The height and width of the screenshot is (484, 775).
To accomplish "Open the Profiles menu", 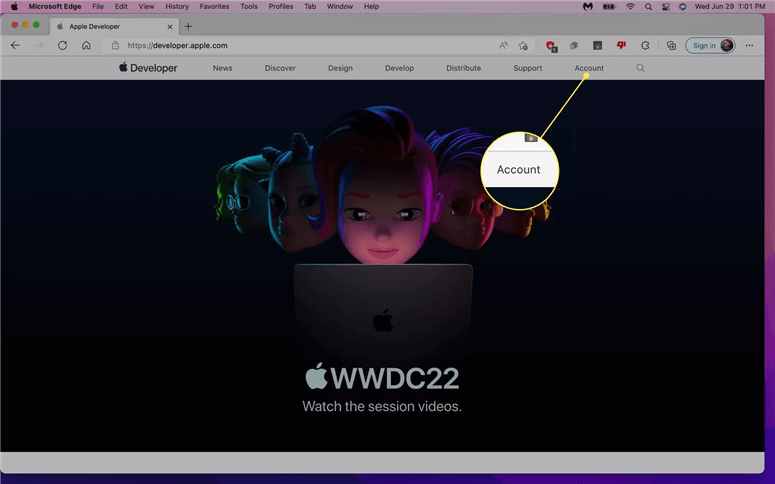I will pyautogui.click(x=281, y=6).
